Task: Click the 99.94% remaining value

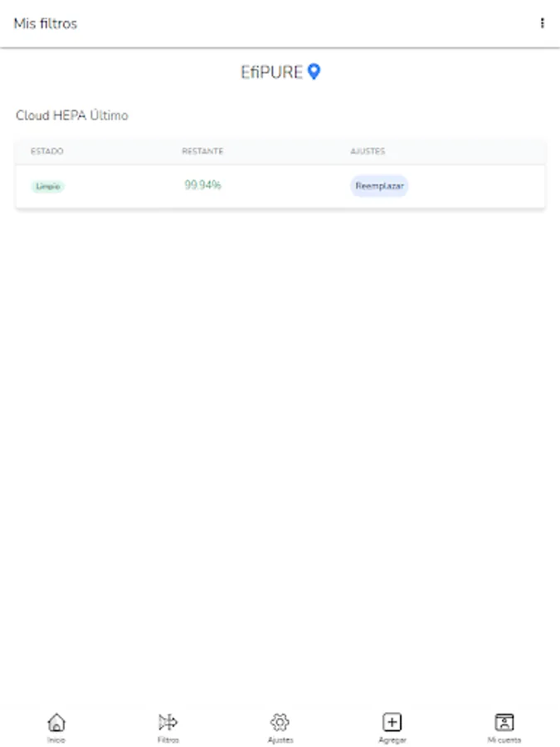Action: (x=203, y=185)
